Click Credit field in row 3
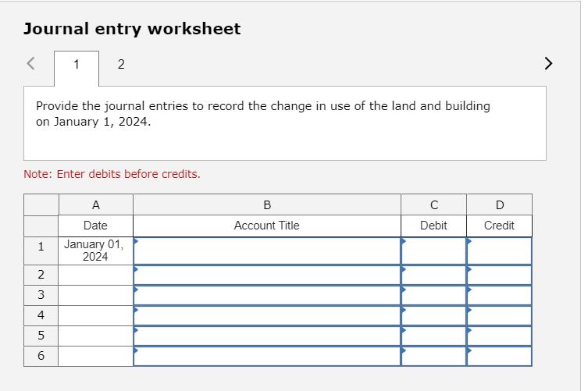 (x=499, y=296)
